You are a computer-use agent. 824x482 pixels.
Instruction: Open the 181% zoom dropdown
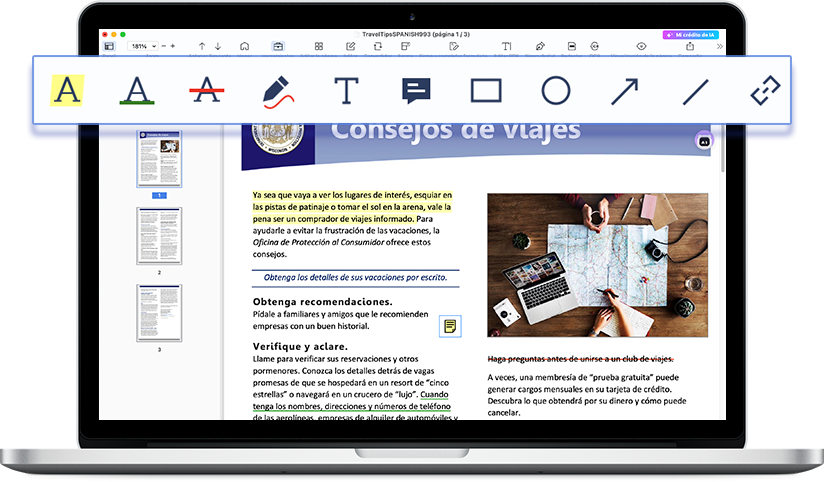pos(143,46)
